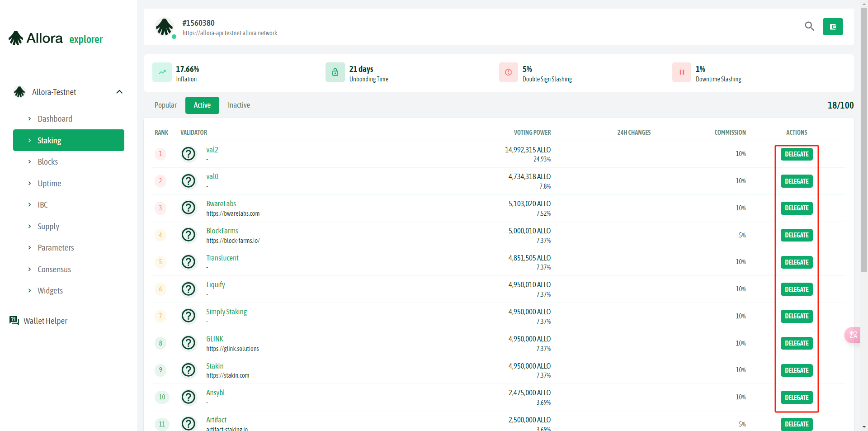Expand Widgets chevron in sidebar
868x431 pixels.
coord(29,290)
